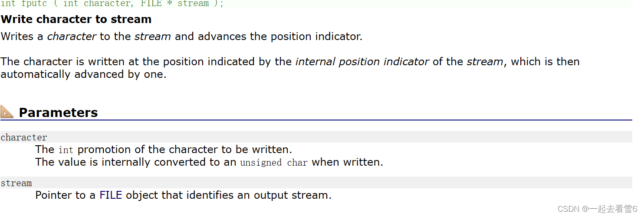Screen dimensions: 644x217
Task: Open the FILE object link
Action: [111, 195]
